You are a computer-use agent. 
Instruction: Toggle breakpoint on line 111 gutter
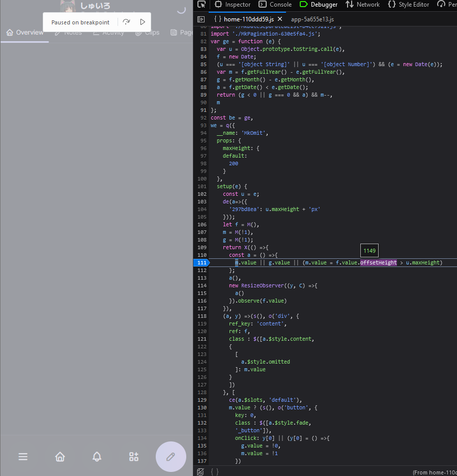point(202,262)
